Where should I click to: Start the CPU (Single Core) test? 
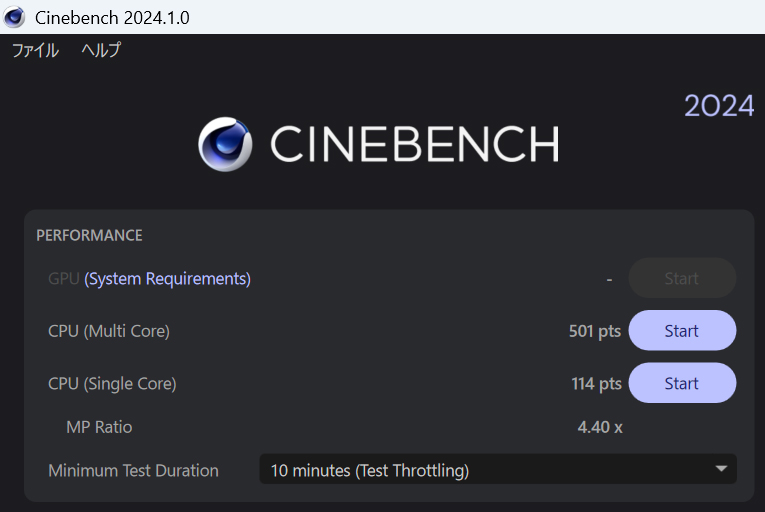click(x=682, y=383)
